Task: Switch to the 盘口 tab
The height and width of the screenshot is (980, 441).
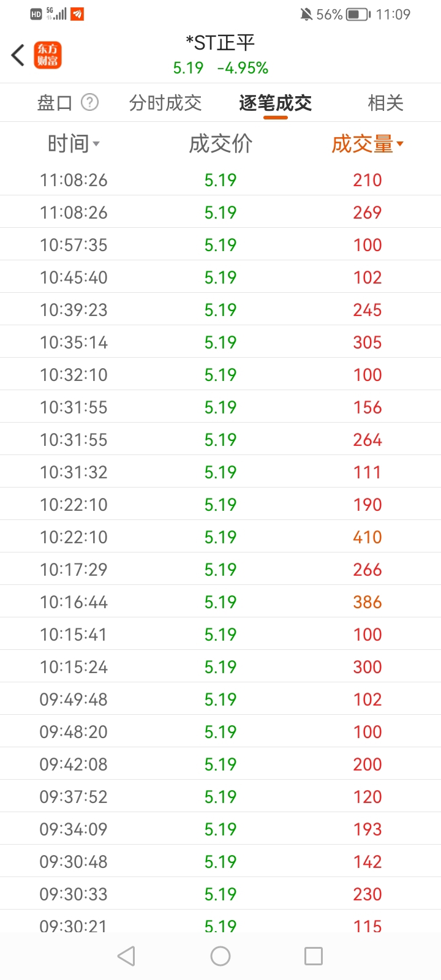Action: (55, 103)
